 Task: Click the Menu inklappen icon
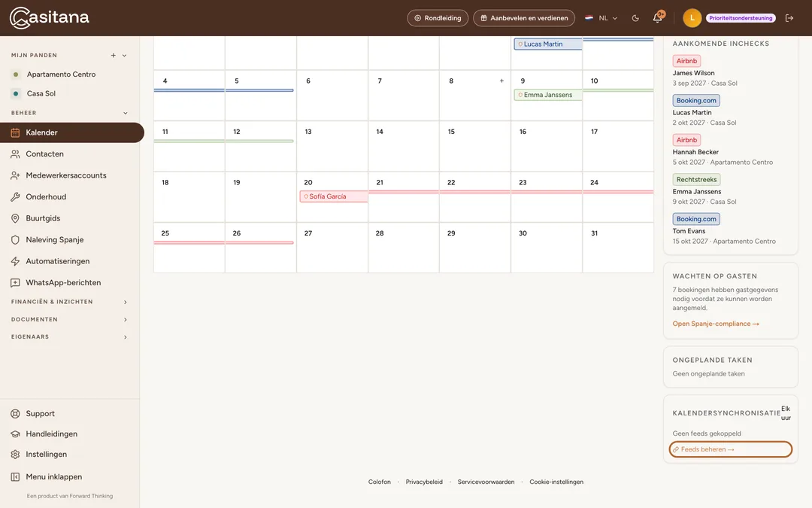click(16, 477)
